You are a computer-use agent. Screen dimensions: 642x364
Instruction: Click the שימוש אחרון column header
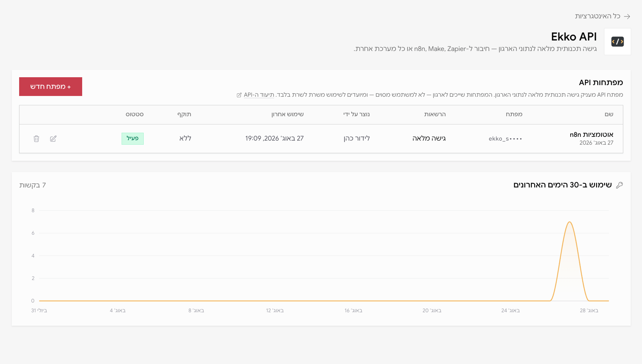287,114
